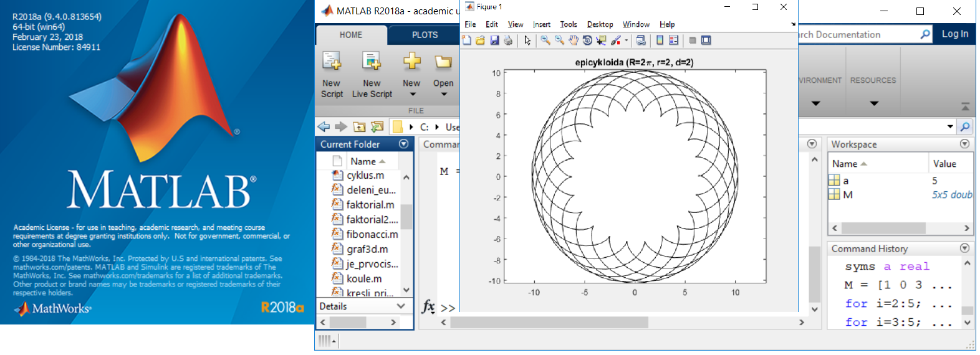This screenshot has height=355, width=980.
Task: Click the Data Cursor tool
Action: pyautogui.click(x=601, y=40)
